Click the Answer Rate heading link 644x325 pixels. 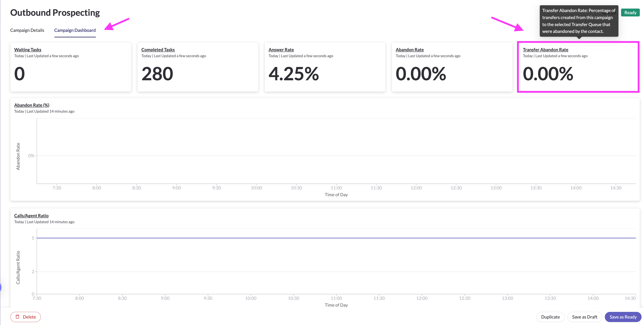point(281,50)
